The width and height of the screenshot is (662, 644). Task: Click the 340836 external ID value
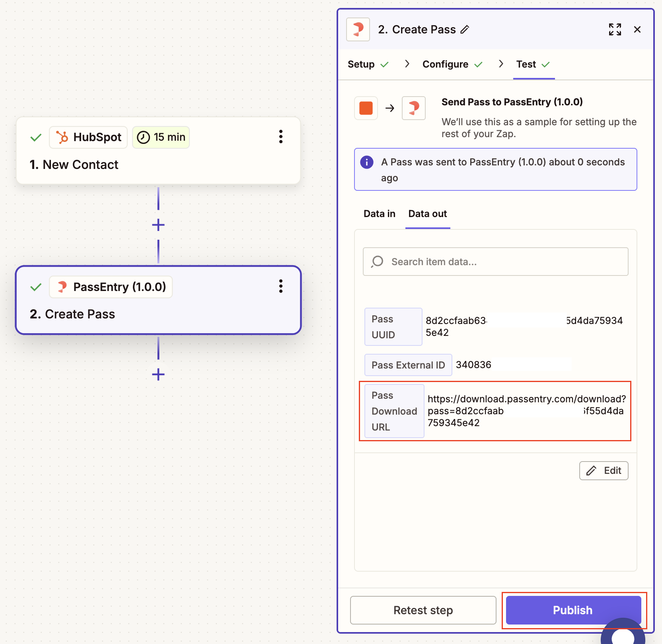click(473, 365)
